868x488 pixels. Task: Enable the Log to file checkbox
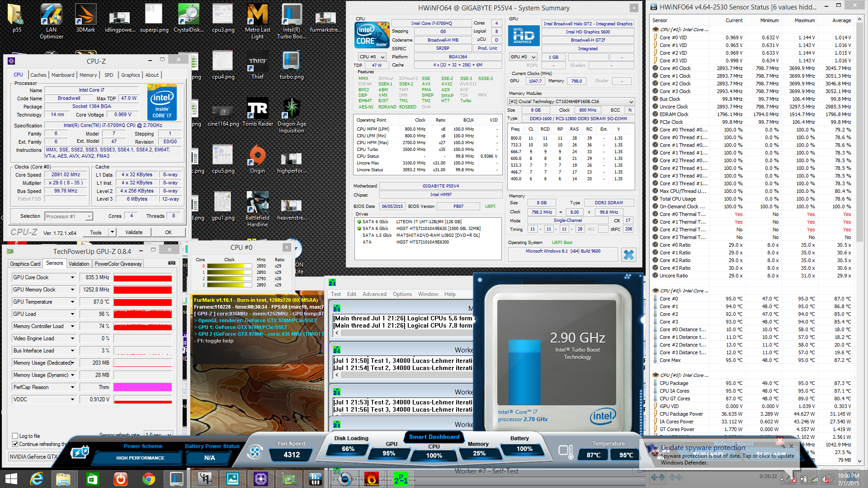tap(15, 436)
